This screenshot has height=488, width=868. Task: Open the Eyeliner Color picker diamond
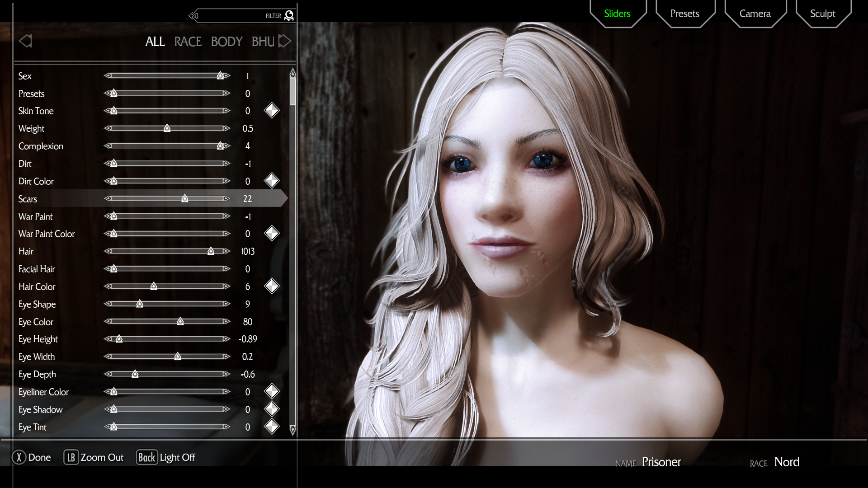pos(272,391)
